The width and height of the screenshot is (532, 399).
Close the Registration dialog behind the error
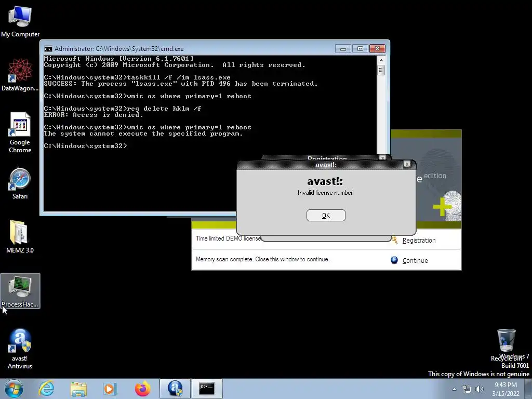pyautogui.click(x=382, y=158)
